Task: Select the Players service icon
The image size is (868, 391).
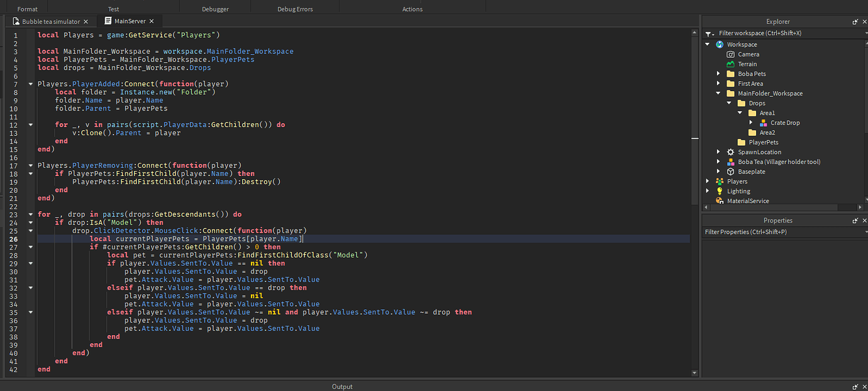Action: (720, 182)
